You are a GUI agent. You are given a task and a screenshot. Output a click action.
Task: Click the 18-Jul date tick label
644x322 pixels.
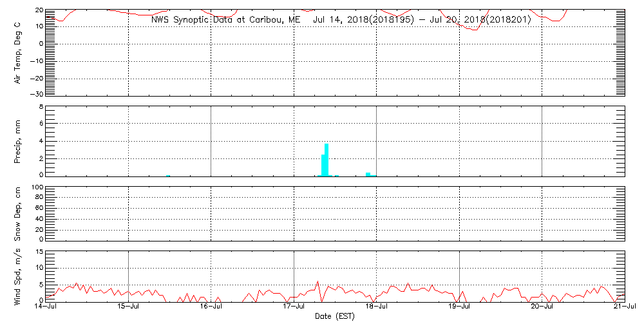(376, 307)
